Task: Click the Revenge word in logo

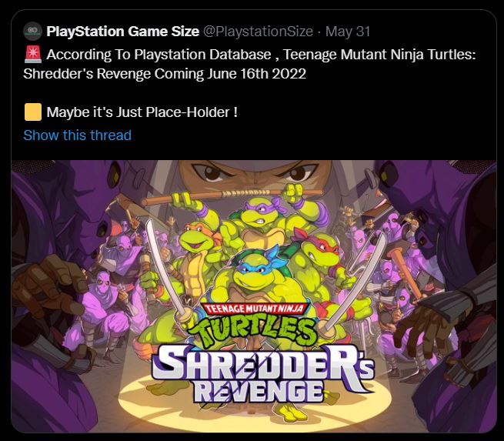Action: (259, 392)
